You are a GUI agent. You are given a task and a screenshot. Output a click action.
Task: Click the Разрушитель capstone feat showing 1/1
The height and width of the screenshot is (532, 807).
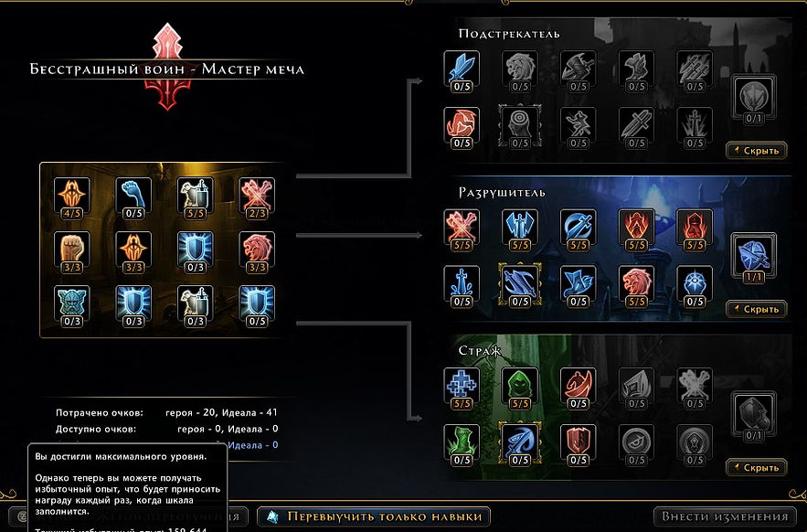754,258
